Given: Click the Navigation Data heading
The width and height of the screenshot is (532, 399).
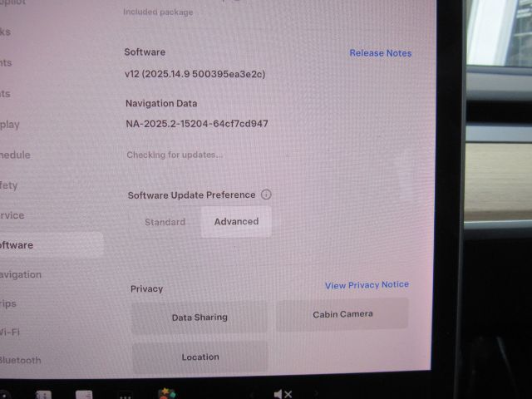Looking at the screenshot, I should 161,103.
